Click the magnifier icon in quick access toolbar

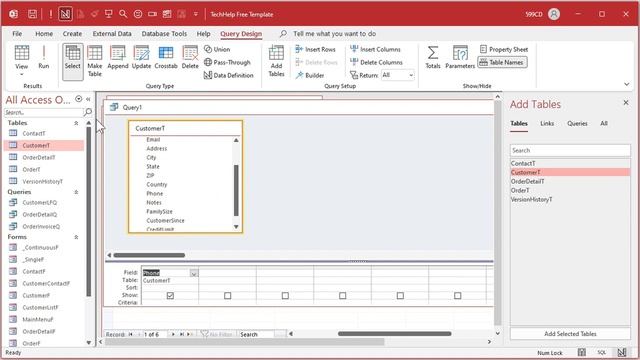[123, 14]
